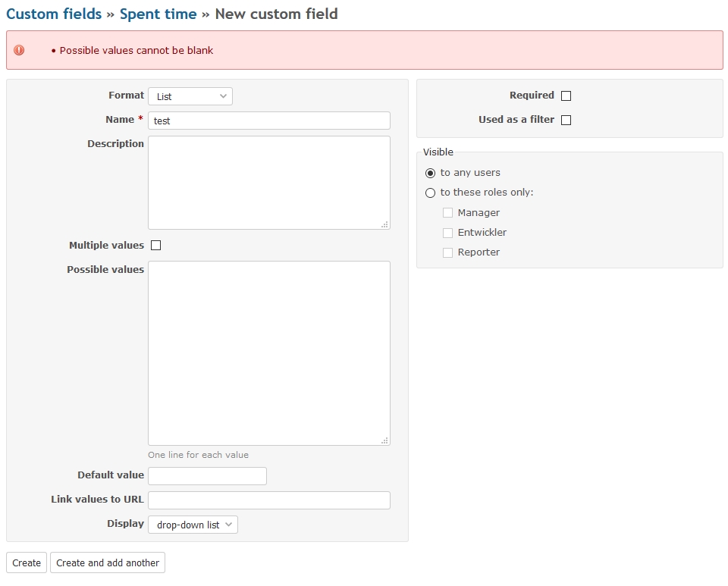Screen dimensions: 728x586
Task: Go to Custom fields breadcrumb link
Action: pyautogui.click(x=54, y=14)
